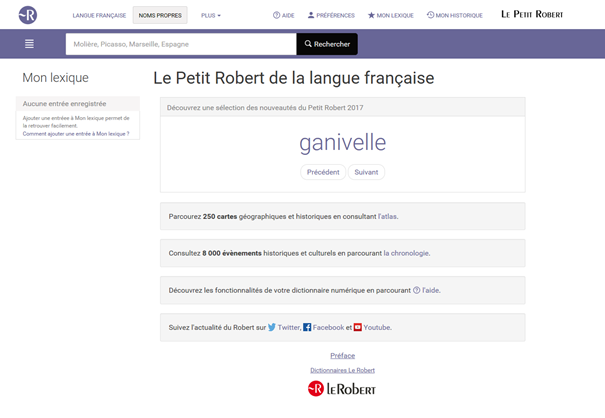Click the Le Robert red logo in footer
The width and height of the screenshot is (605, 418).
[x=342, y=389]
